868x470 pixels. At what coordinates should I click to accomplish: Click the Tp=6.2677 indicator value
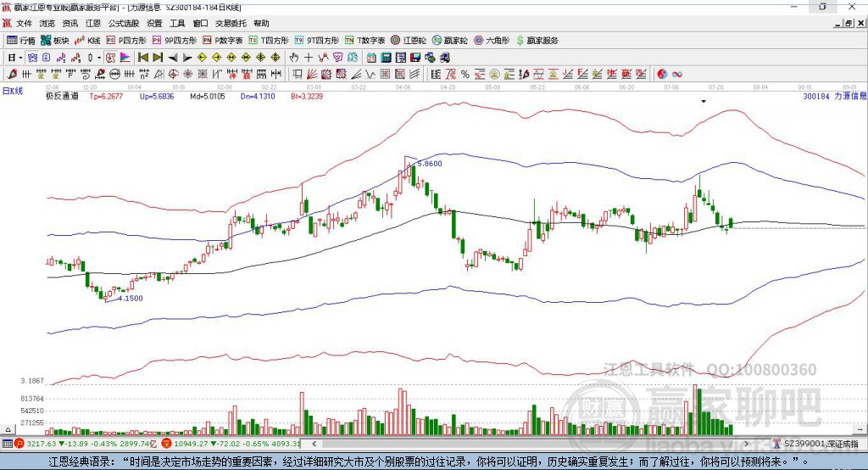(106, 97)
